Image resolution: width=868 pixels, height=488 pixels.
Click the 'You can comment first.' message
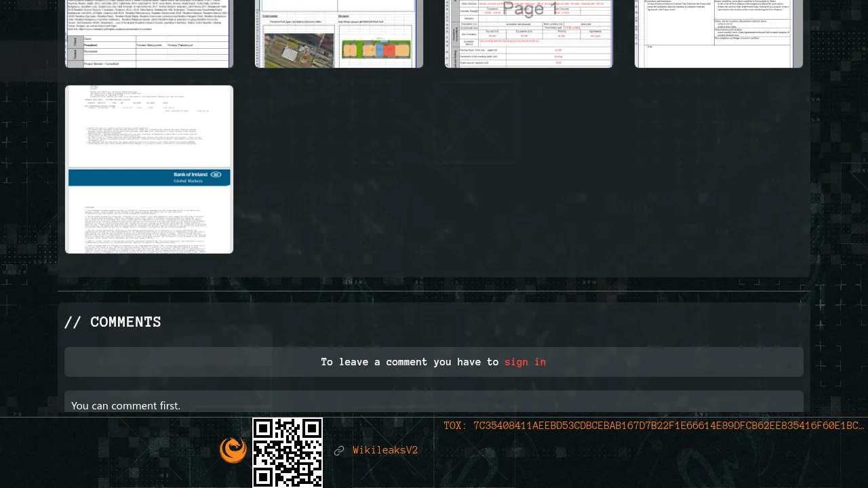(126, 405)
